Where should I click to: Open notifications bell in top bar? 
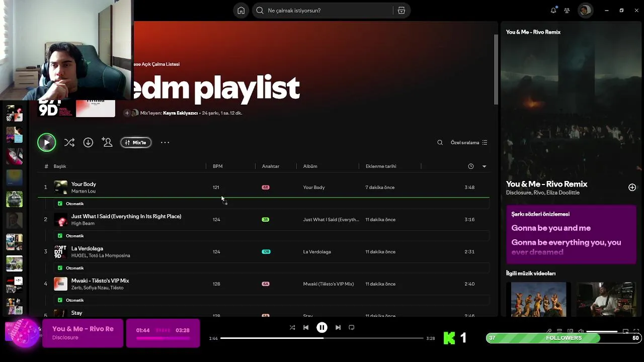click(x=553, y=11)
